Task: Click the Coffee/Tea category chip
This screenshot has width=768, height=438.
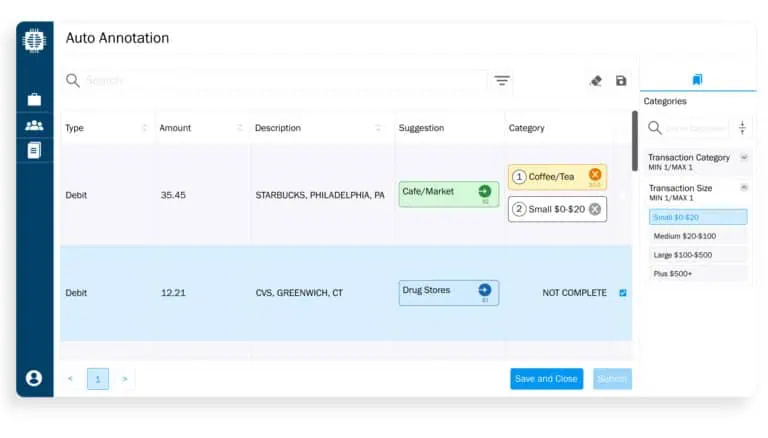Action: coord(557,177)
